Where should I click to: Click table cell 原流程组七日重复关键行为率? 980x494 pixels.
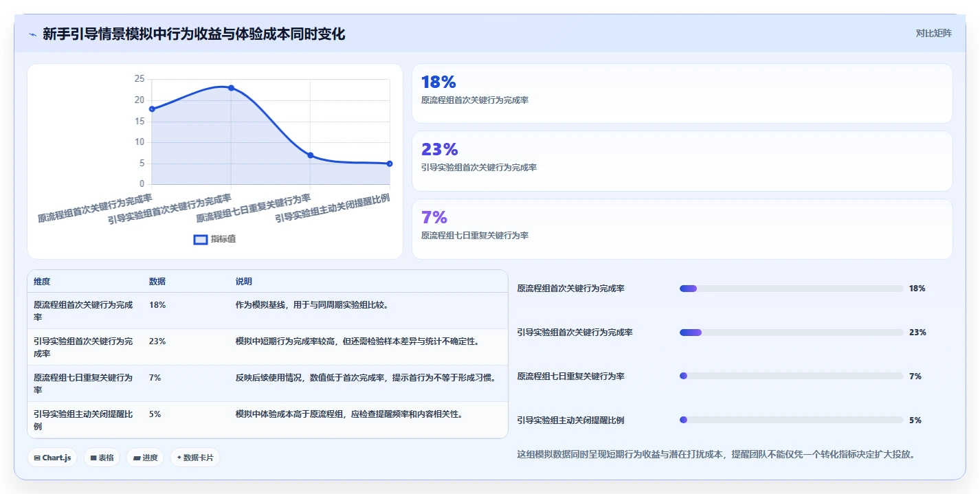coord(83,383)
